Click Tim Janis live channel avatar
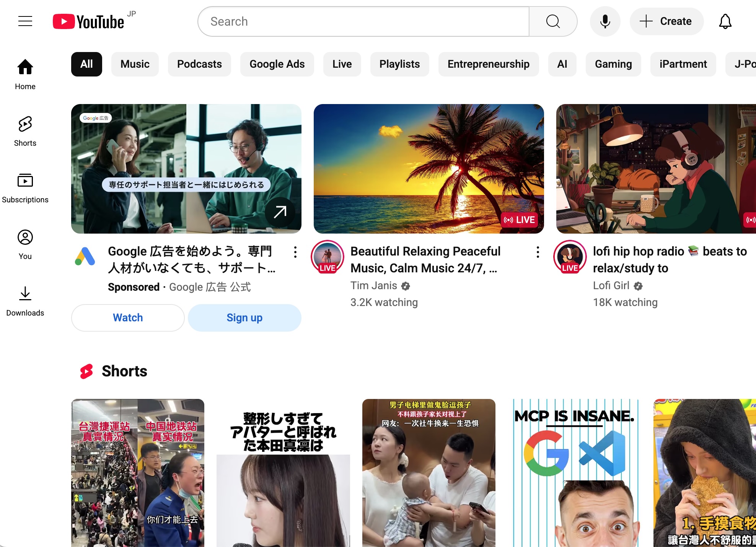Image resolution: width=756 pixels, height=547 pixels. point(327,257)
